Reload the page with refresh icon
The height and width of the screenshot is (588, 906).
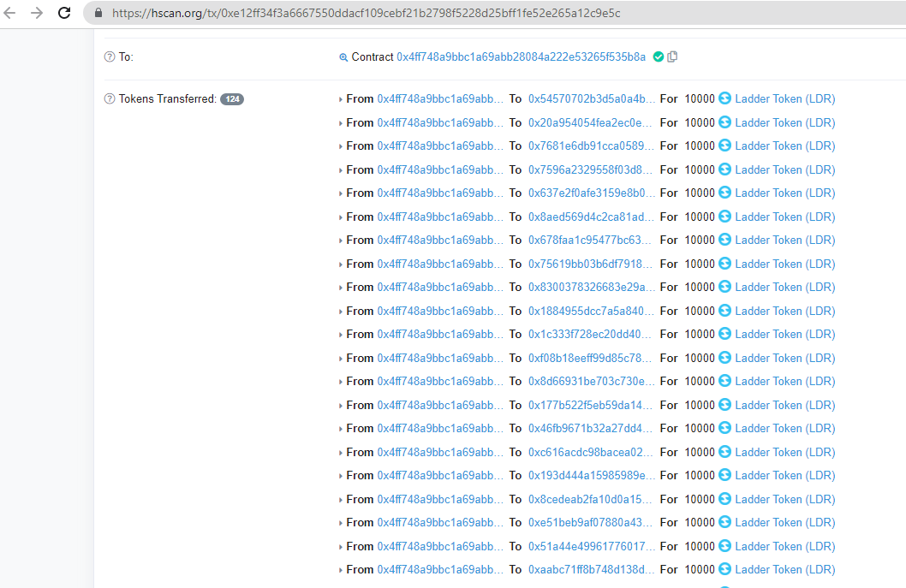(64, 13)
